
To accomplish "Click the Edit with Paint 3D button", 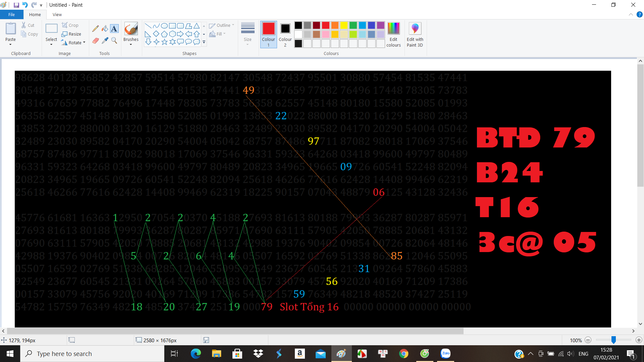I will [x=415, y=35].
